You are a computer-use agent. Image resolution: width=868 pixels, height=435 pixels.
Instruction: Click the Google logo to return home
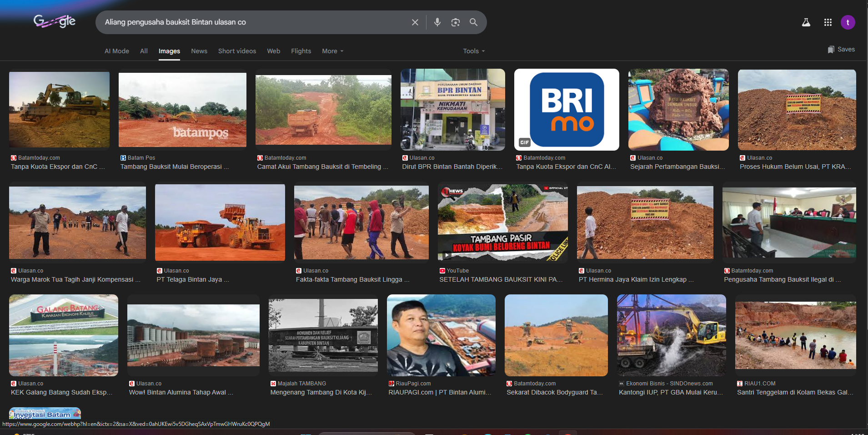[x=54, y=21]
